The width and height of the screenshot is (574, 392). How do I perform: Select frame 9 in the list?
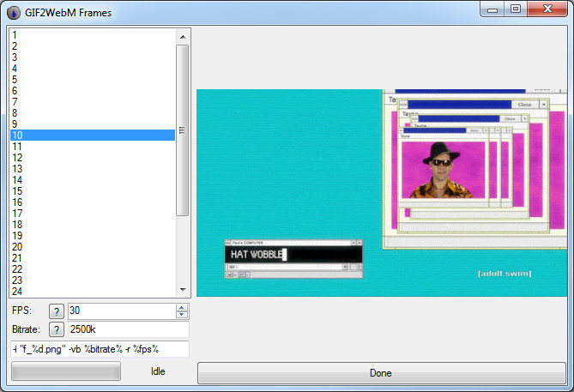(x=93, y=124)
